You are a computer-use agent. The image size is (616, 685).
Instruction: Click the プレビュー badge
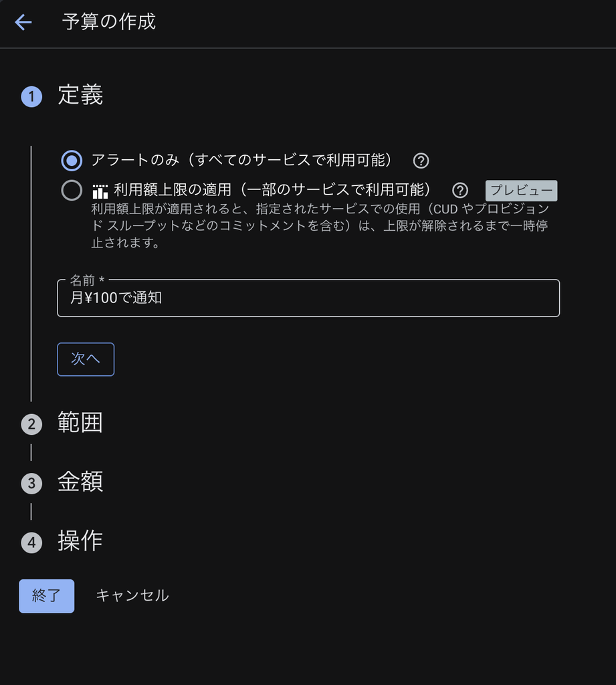point(521,191)
